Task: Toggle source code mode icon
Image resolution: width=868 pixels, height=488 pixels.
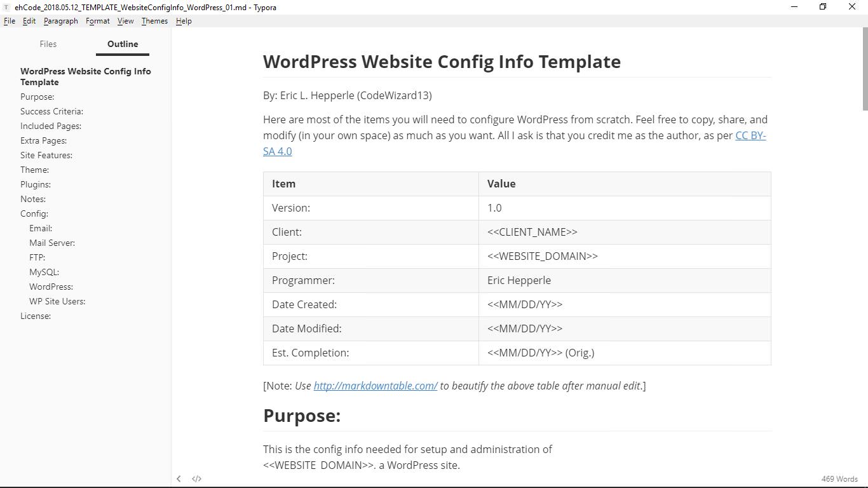Action: click(x=197, y=478)
